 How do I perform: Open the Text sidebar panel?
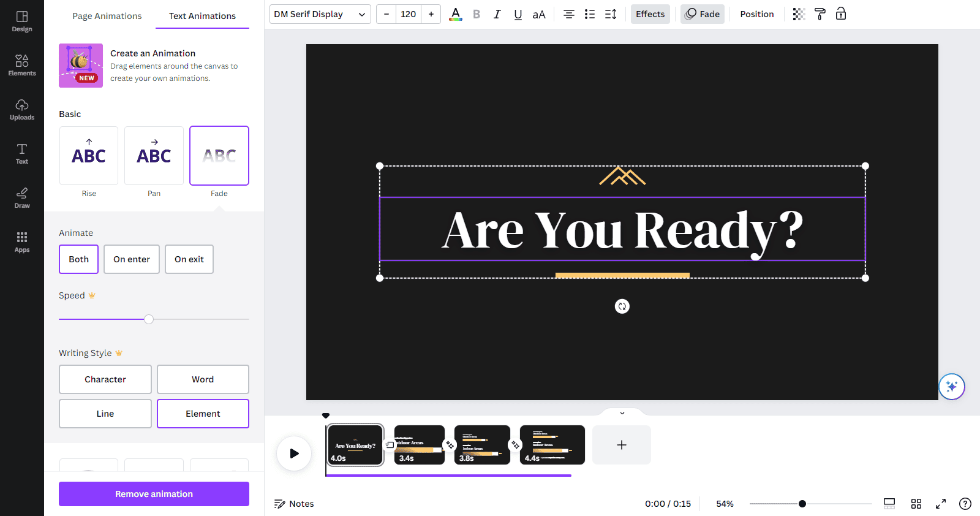point(22,153)
